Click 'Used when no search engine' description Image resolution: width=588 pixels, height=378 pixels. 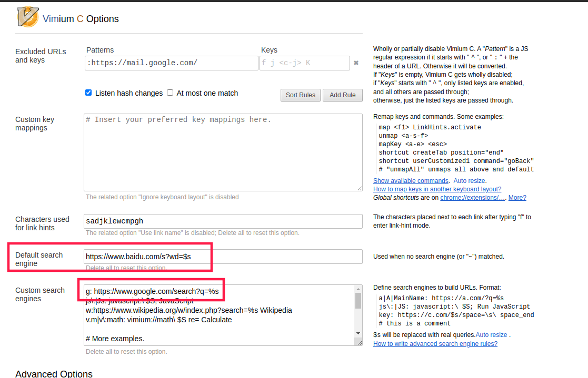(438, 257)
